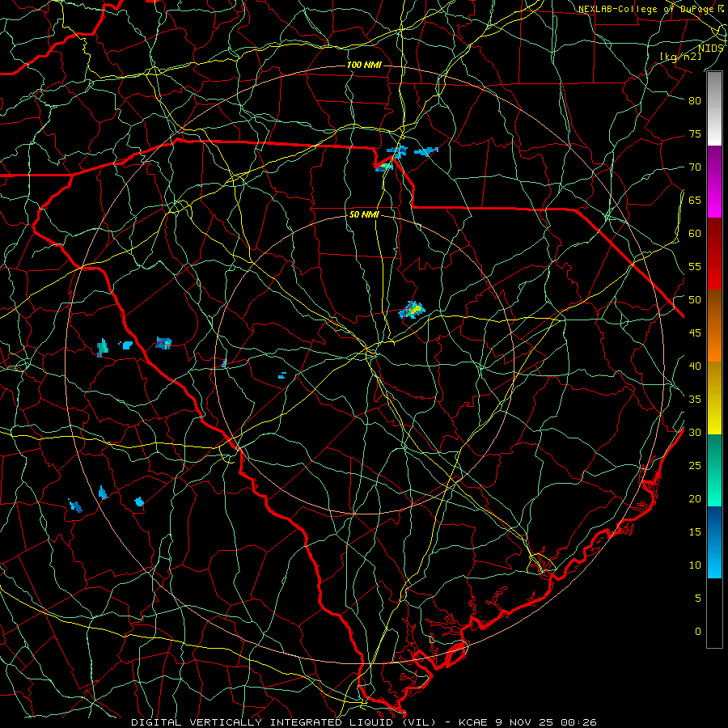
Task: Click the 80 value on the color scale
Action: click(695, 101)
